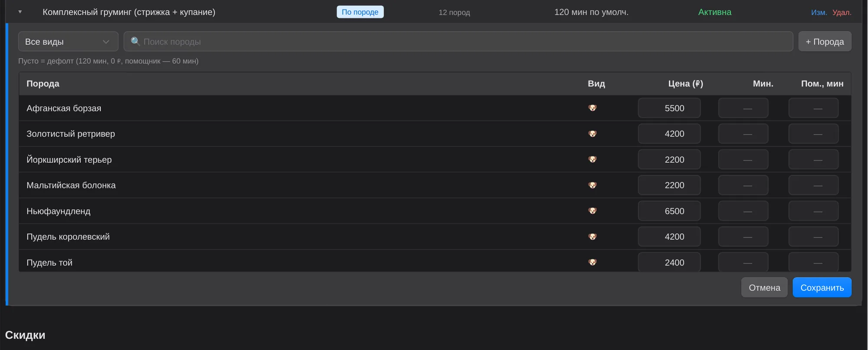868x350 pixels.
Task: Set helper minutes for Мальтийская болонка
Action: pos(813,185)
